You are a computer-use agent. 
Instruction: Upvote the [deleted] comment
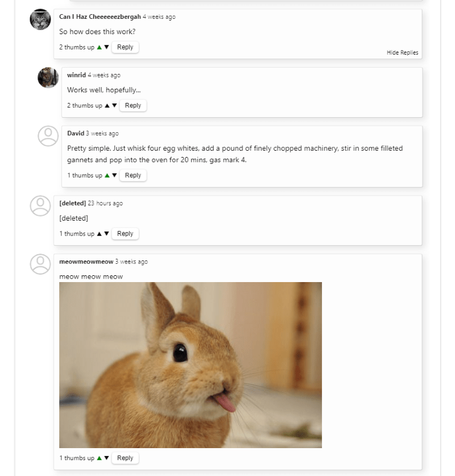(100, 234)
